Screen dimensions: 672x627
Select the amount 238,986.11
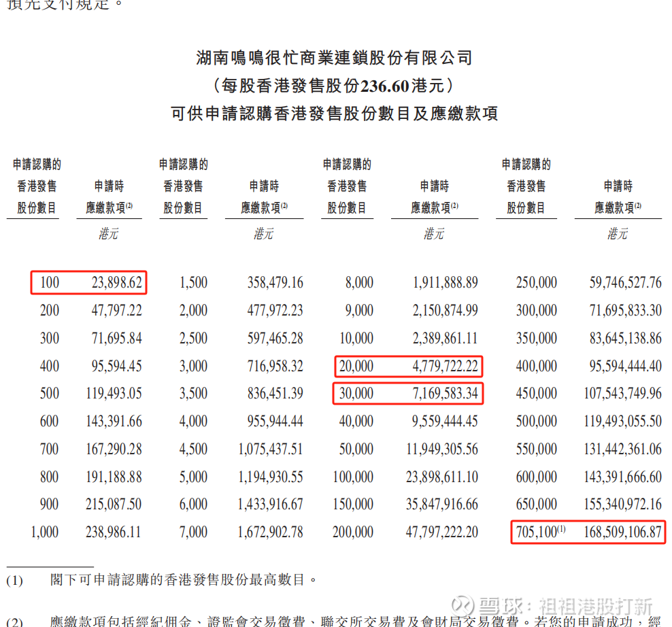(x=114, y=532)
